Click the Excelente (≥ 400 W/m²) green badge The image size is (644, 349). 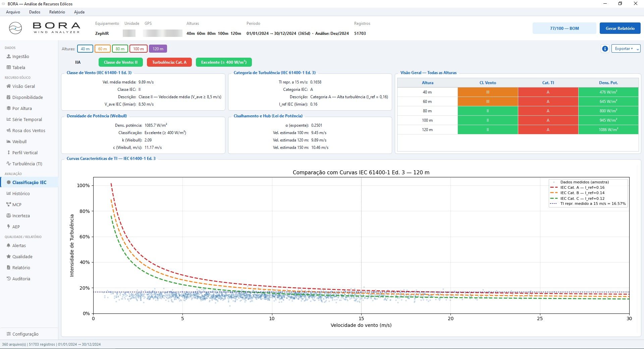pos(224,62)
